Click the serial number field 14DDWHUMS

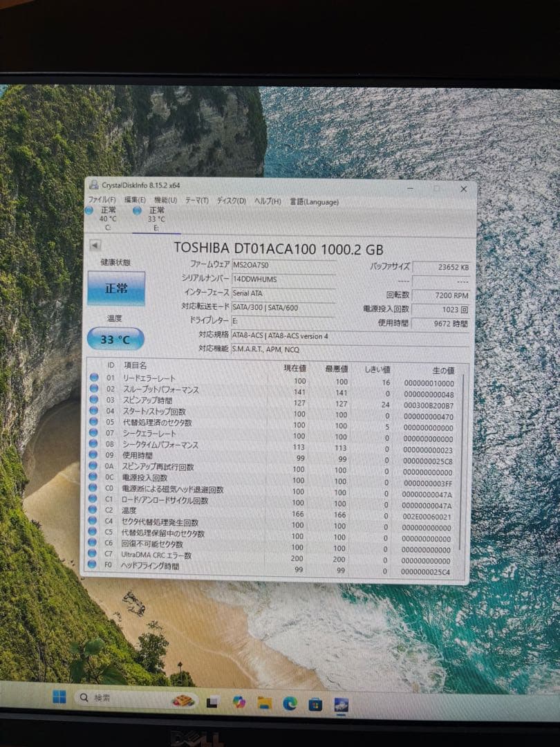tap(283, 278)
